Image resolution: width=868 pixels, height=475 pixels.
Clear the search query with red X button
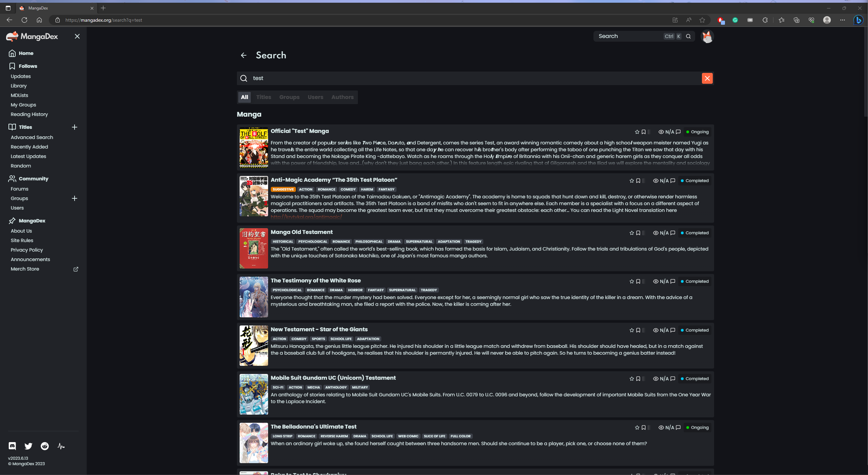707,78
